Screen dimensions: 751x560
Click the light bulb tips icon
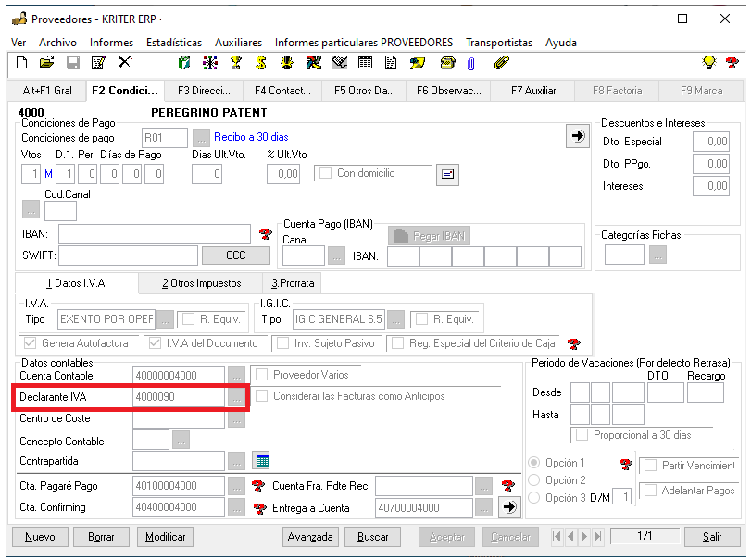[x=708, y=62]
